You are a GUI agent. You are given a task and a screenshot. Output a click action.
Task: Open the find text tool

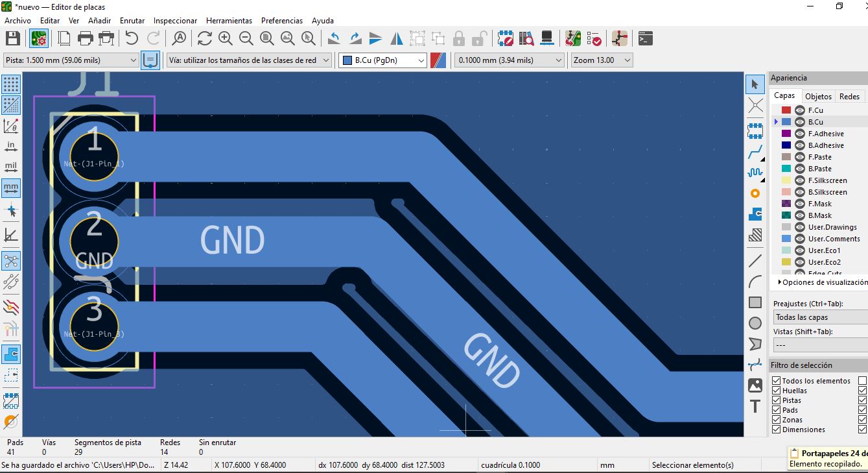pos(179,38)
